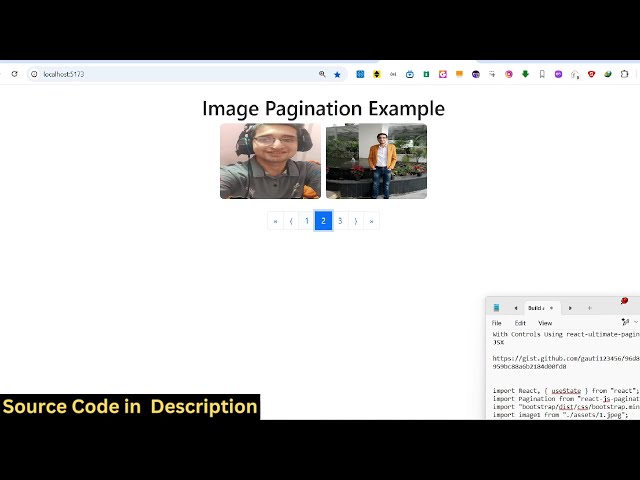Bookmark page with the star icon
This screenshot has height=480, width=640.
point(337,74)
